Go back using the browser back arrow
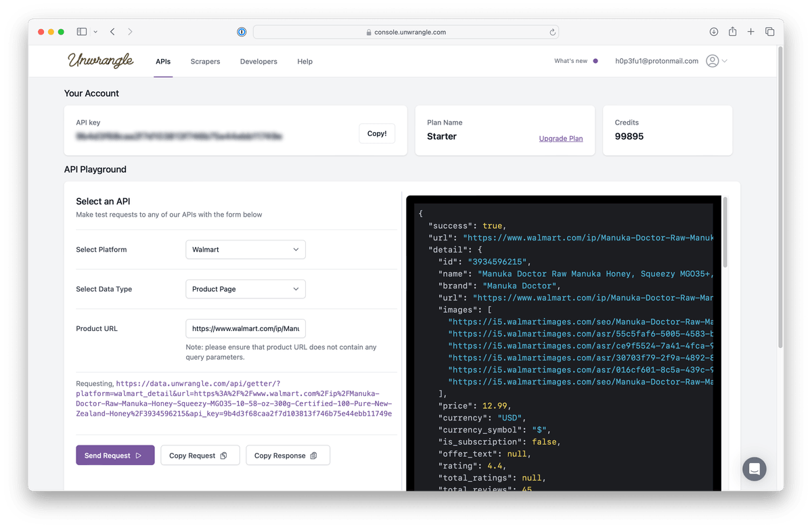 [112, 32]
